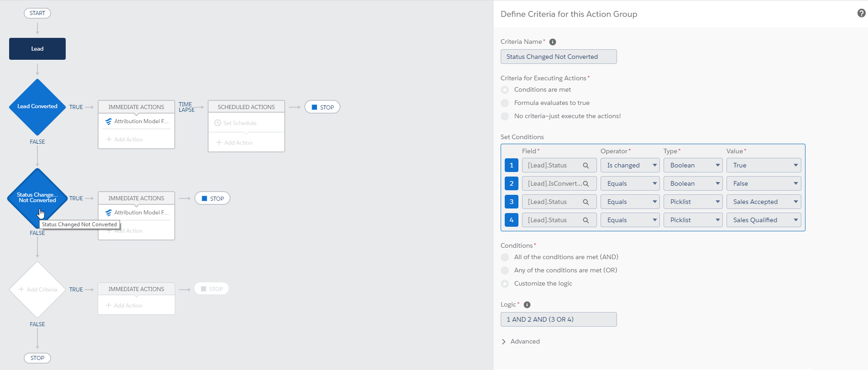The image size is (868, 370).
Task: Click the Criteria Name input field
Action: (x=558, y=57)
